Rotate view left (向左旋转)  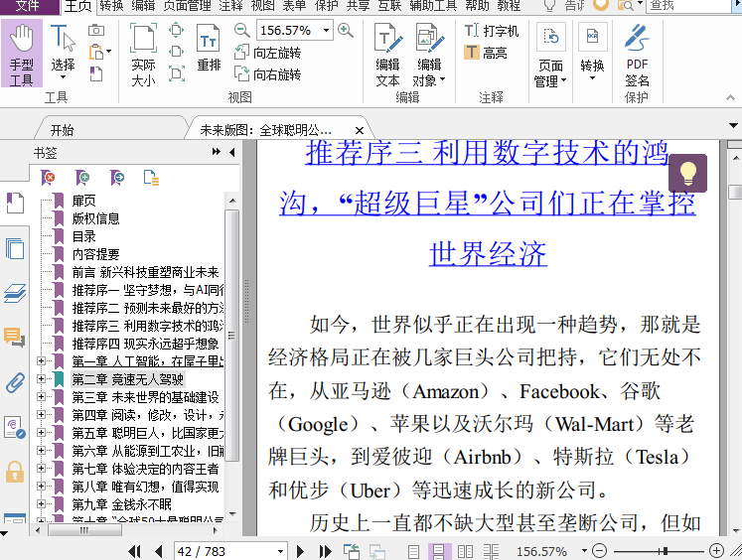point(268,53)
